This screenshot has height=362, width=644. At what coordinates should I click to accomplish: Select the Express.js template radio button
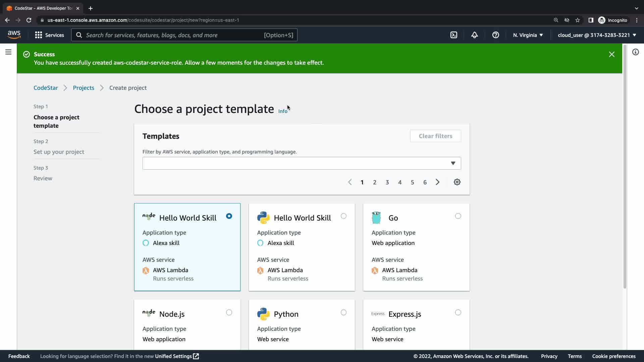(458, 312)
